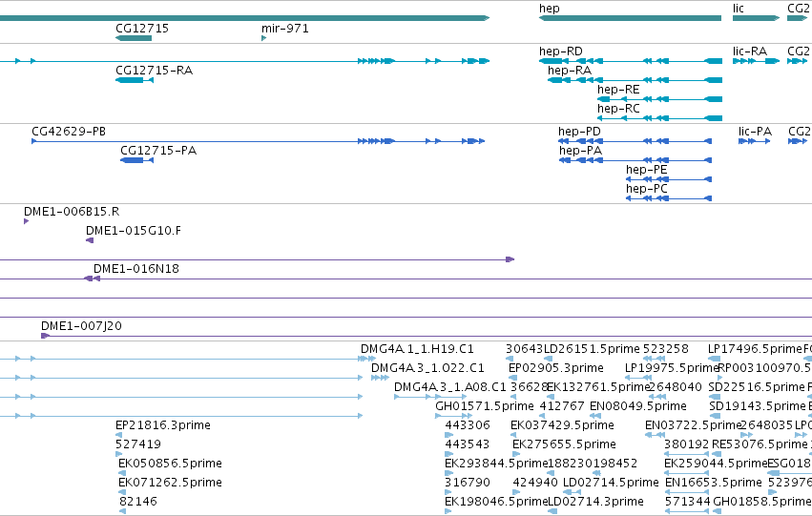Select the EK275655.5prime EST label
Viewport: 812px width, 516px height.
tap(565, 444)
